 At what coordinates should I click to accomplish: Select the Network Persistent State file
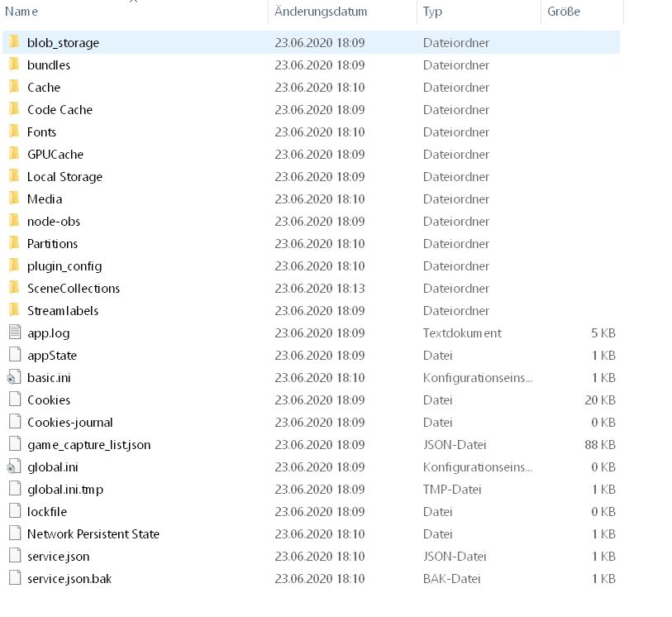93,534
